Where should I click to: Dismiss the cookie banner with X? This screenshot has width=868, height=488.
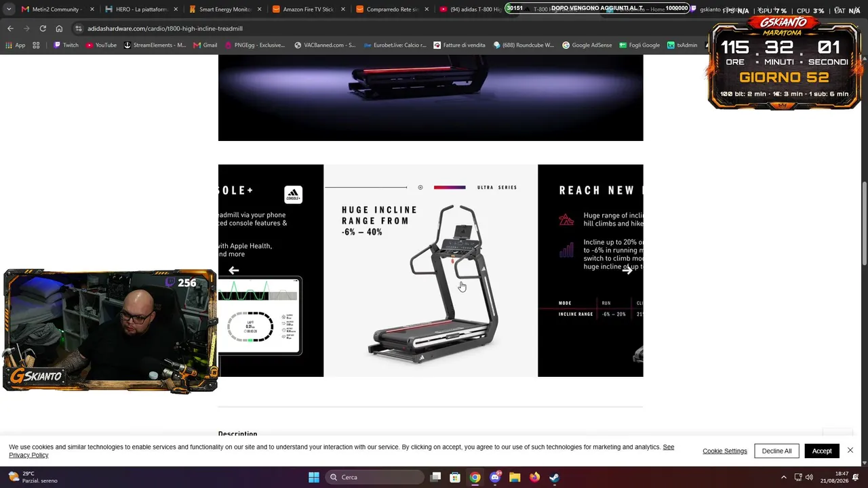(850, 450)
